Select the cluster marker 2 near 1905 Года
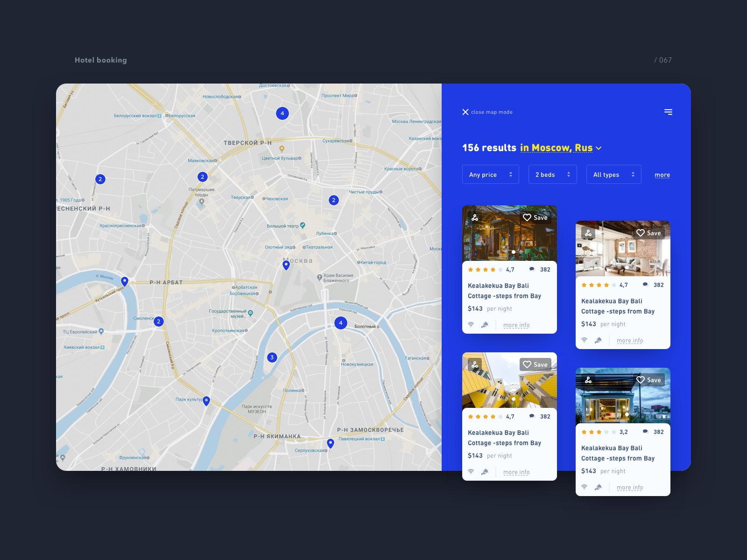The image size is (747, 560). 100,179
